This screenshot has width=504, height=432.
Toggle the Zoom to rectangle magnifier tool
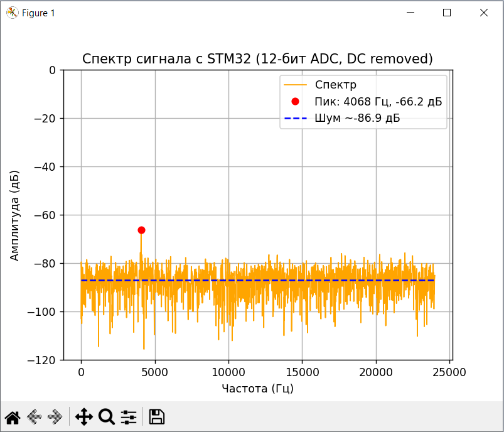(106, 416)
